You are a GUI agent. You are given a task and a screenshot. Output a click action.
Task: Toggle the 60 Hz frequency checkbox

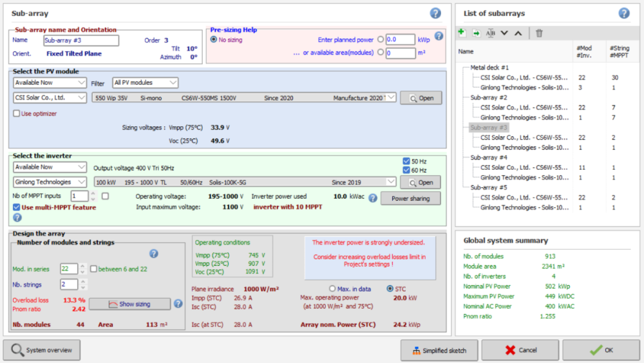(x=406, y=170)
